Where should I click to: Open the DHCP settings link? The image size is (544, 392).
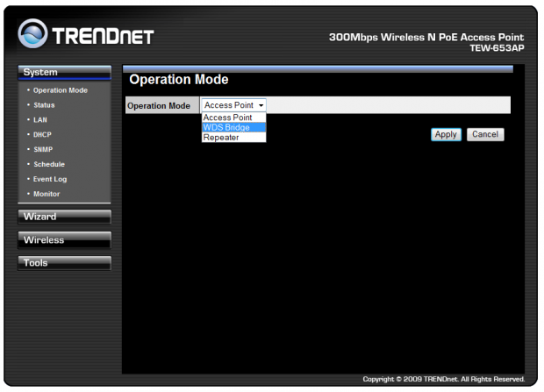coord(42,134)
